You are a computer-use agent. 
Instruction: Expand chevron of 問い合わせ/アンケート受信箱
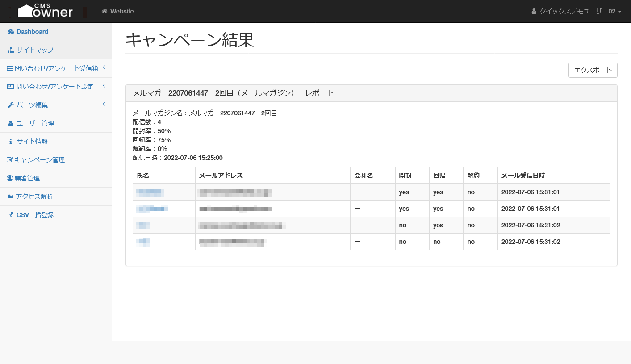[104, 67]
